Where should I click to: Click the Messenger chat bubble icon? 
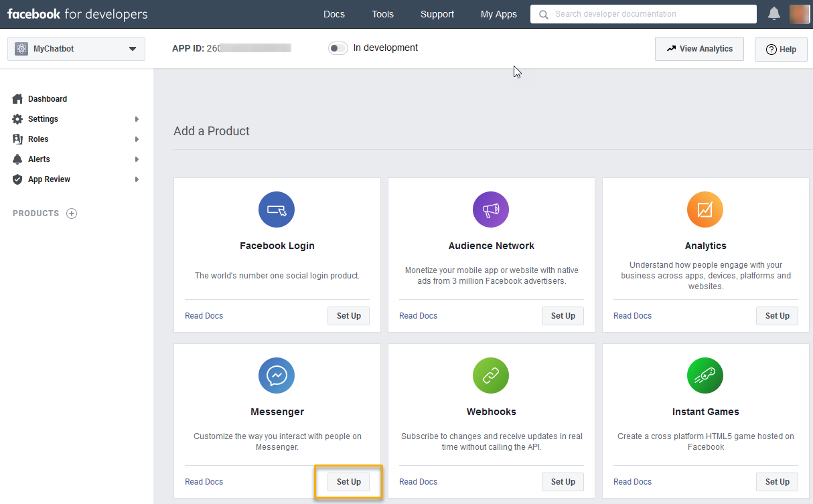point(277,375)
